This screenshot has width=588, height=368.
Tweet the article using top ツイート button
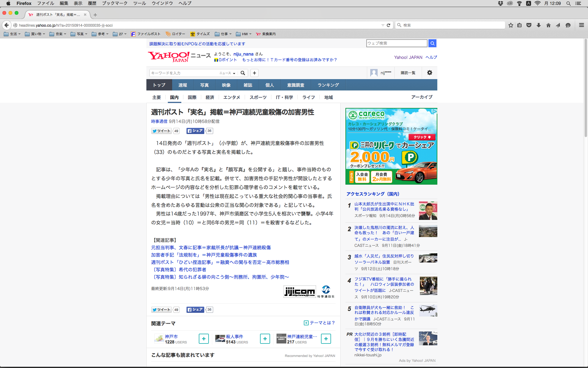161,131
